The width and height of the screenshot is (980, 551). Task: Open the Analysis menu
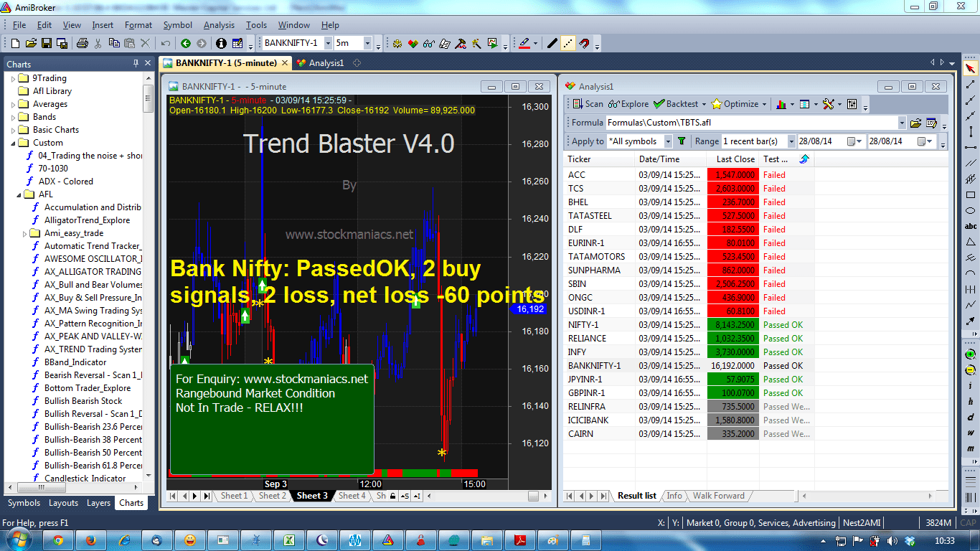pyautogui.click(x=219, y=25)
